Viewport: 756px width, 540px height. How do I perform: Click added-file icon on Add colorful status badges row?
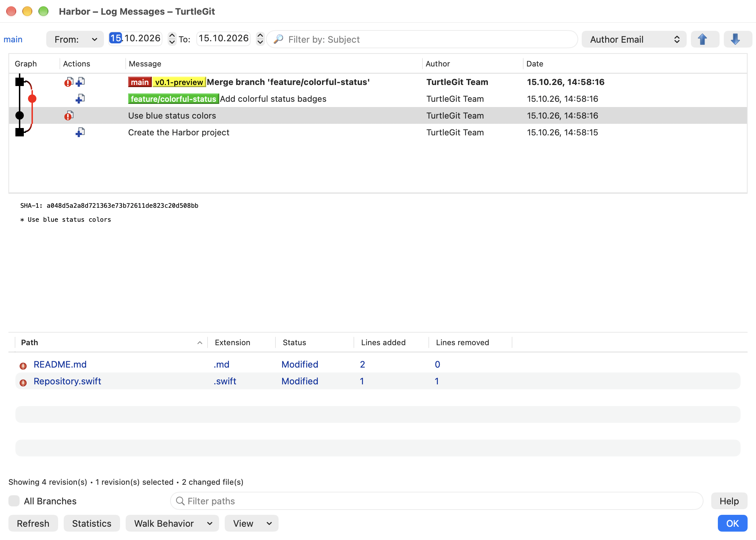80,99
